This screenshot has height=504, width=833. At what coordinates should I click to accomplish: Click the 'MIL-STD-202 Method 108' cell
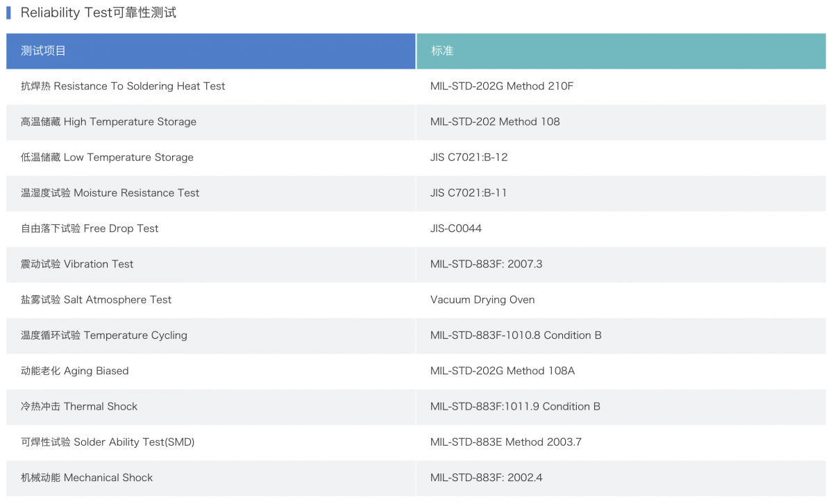point(495,121)
